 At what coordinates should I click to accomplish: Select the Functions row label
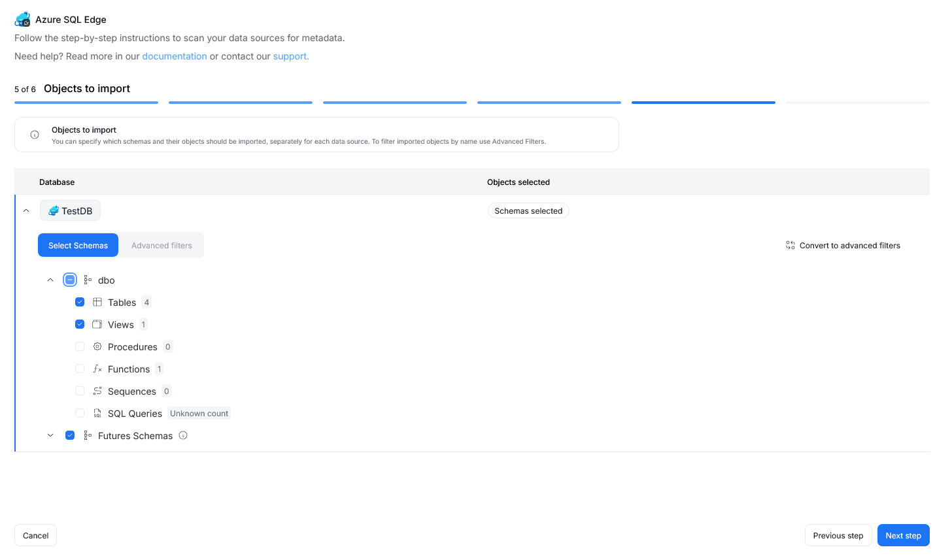(129, 369)
